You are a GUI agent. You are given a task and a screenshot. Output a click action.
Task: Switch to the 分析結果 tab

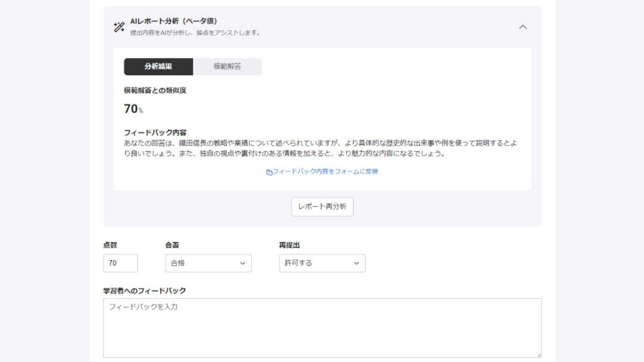[158, 67]
